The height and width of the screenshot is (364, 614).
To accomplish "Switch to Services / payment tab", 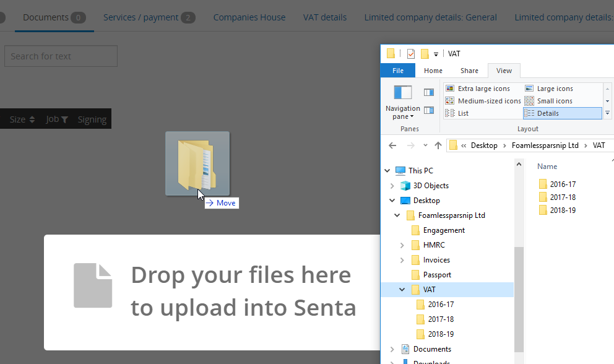I will (x=149, y=17).
